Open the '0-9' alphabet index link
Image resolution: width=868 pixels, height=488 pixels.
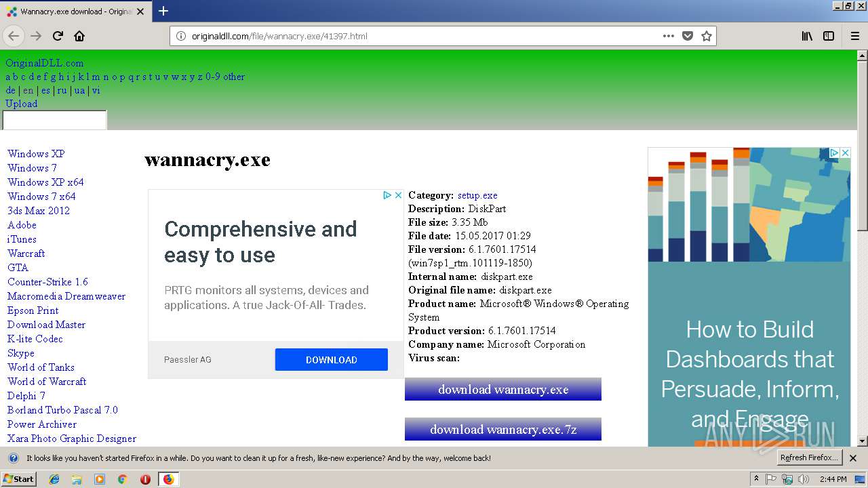pos(213,77)
